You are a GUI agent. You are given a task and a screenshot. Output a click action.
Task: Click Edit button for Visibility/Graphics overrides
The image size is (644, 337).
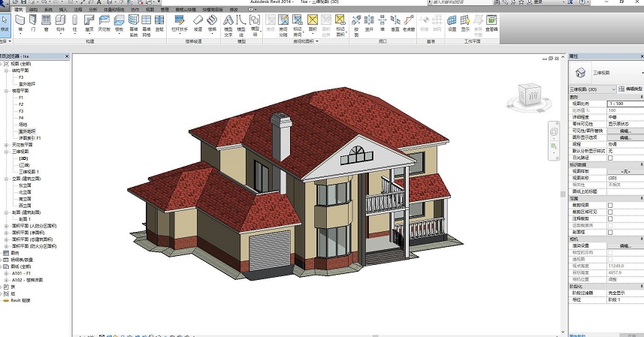coord(625,131)
